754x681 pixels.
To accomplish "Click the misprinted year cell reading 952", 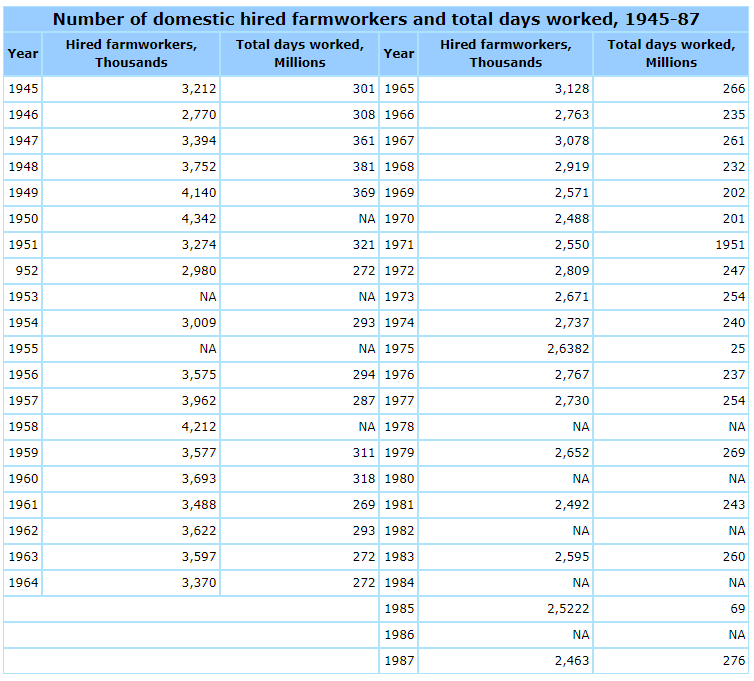I will (25, 271).
